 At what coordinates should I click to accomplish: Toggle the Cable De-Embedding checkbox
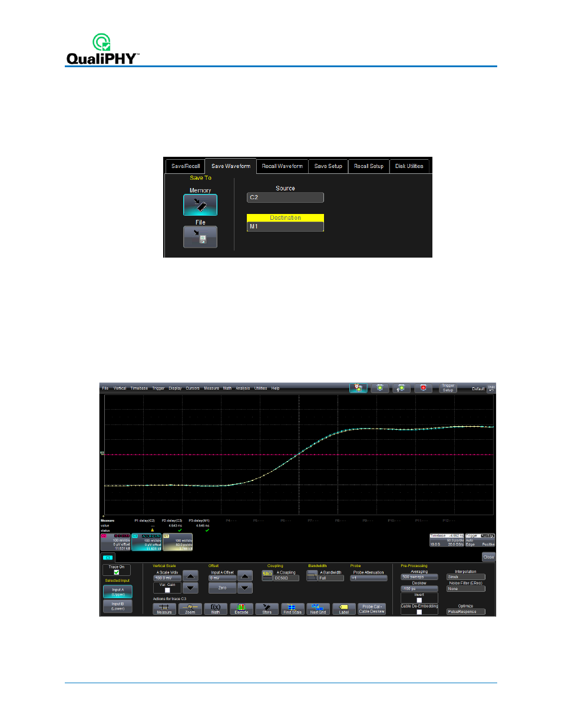419,612
